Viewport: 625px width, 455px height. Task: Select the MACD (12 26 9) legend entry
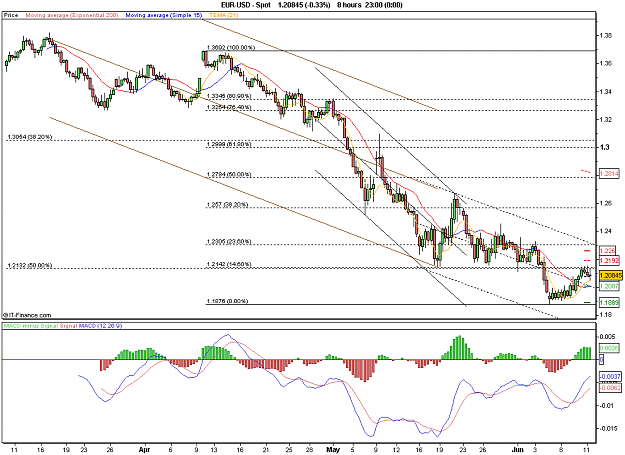tap(100, 326)
